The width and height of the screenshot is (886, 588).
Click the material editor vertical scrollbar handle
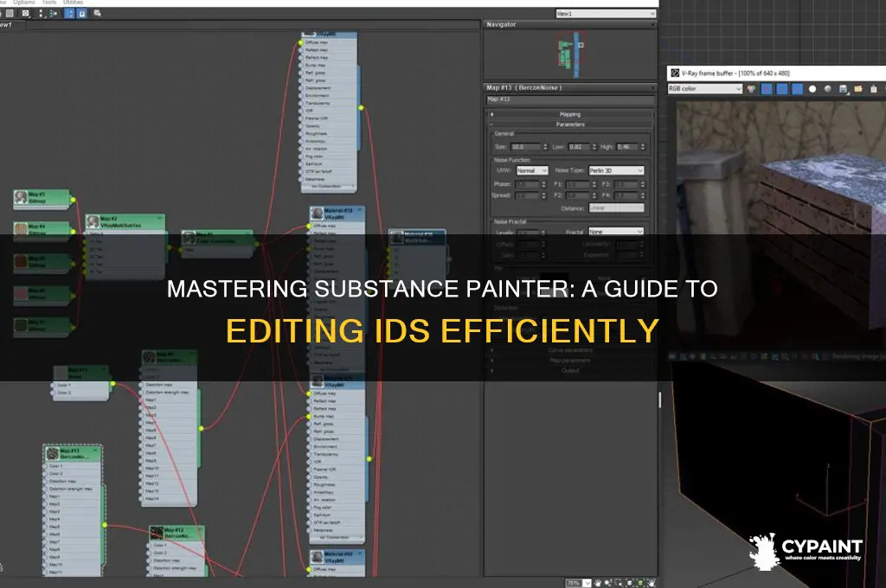659,399
